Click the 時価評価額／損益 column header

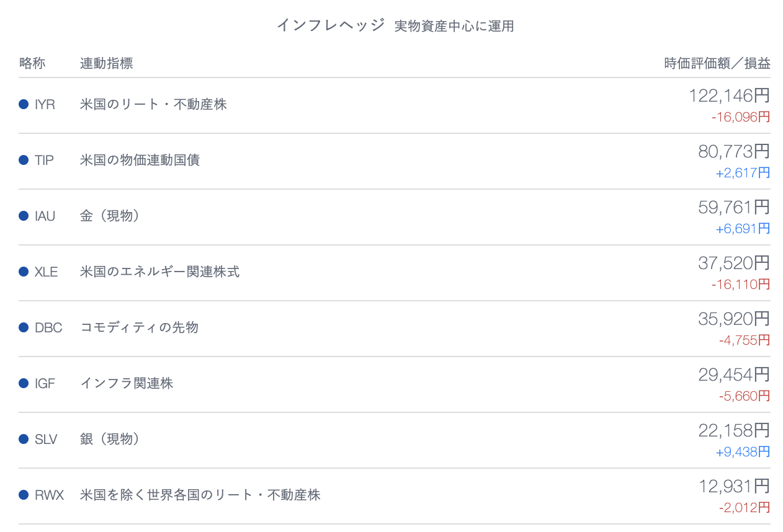pyautogui.click(x=717, y=63)
